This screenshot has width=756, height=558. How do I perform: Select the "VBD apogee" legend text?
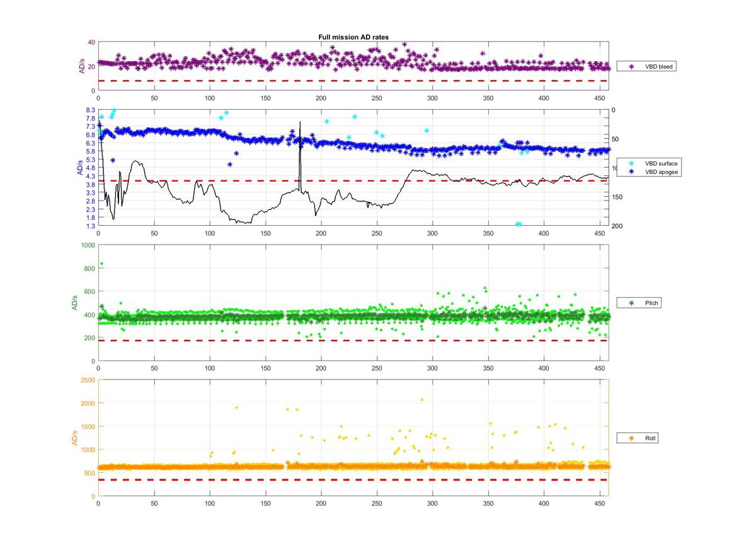[658, 171]
